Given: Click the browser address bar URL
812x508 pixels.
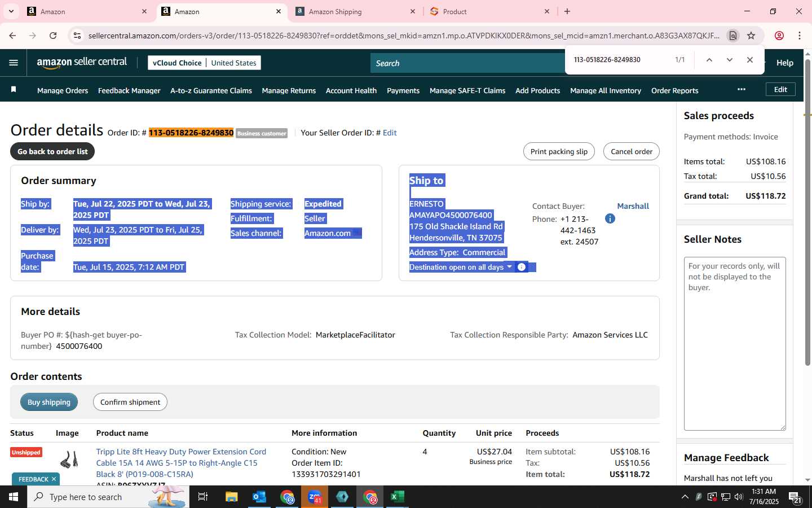Looking at the screenshot, I should coord(403,36).
